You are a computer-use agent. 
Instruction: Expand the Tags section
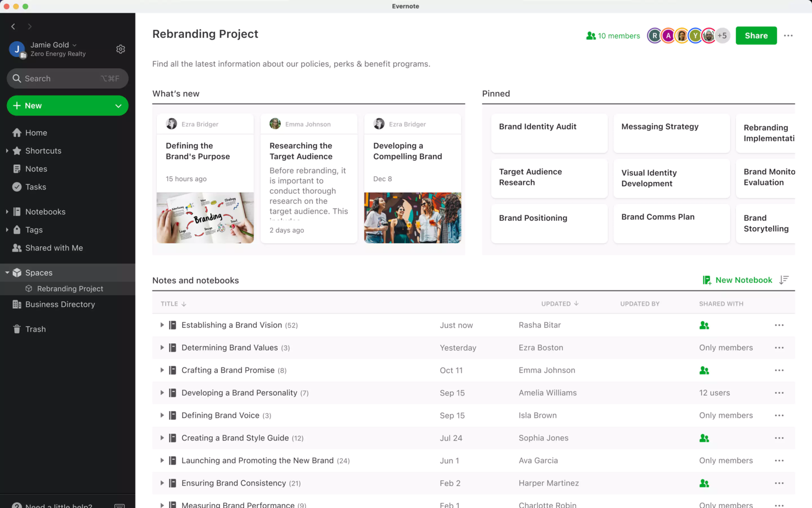(x=7, y=230)
